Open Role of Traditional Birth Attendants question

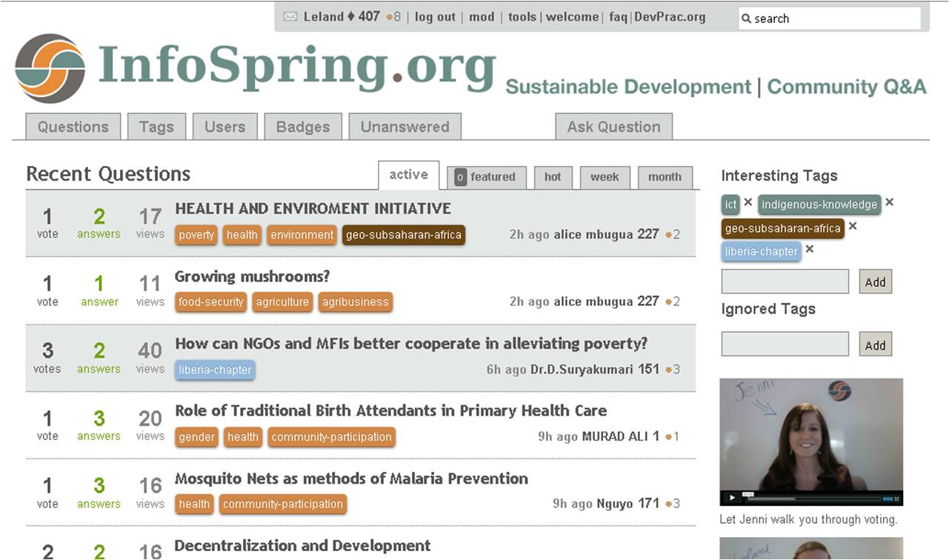pos(390,410)
